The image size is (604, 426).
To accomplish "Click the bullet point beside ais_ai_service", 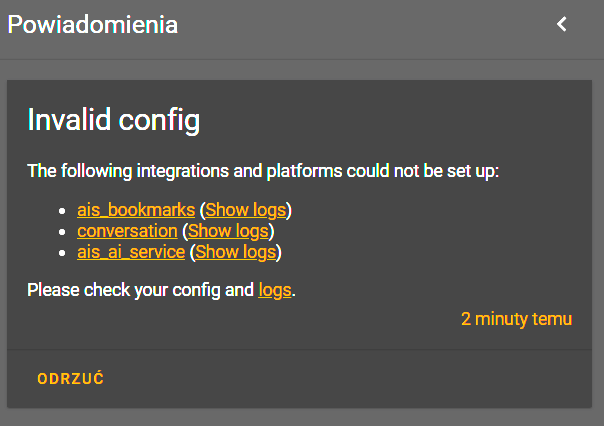I will (65, 253).
